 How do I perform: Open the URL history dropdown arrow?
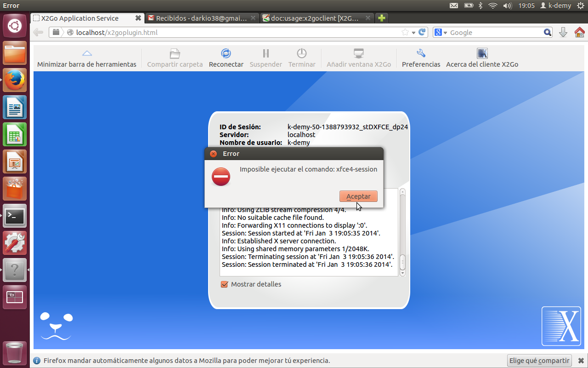coord(413,33)
